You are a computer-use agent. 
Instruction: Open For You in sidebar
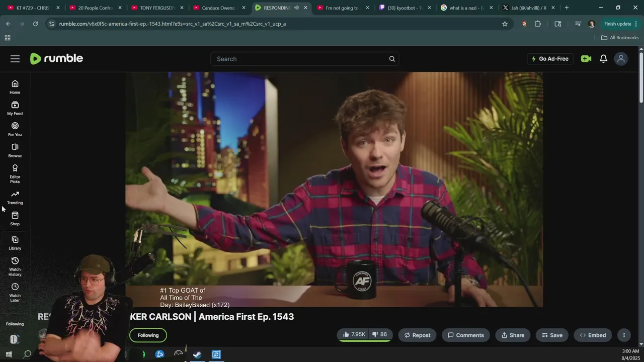click(x=15, y=129)
